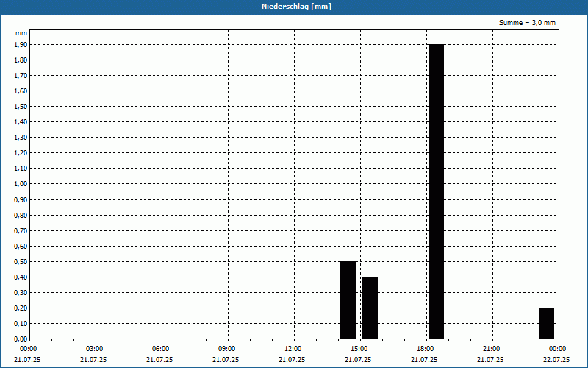Click the 15:00 time axis label
The width and height of the screenshot is (588, 368).
tap(359, 349)
